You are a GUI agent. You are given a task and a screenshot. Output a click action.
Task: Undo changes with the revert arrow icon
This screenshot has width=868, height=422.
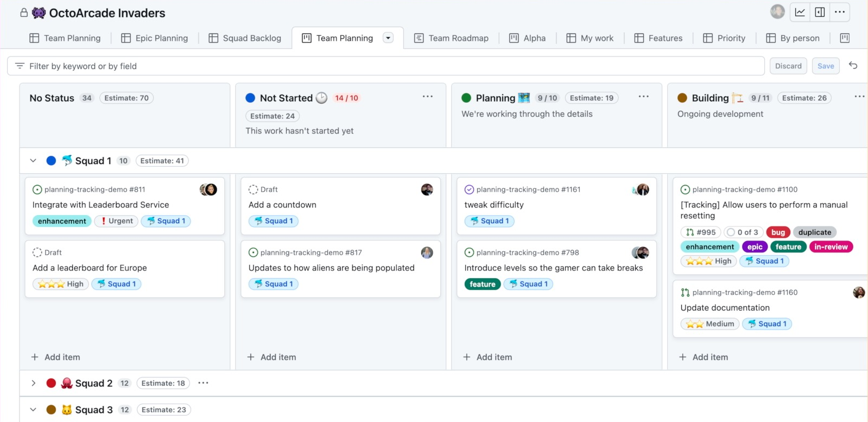853,65
